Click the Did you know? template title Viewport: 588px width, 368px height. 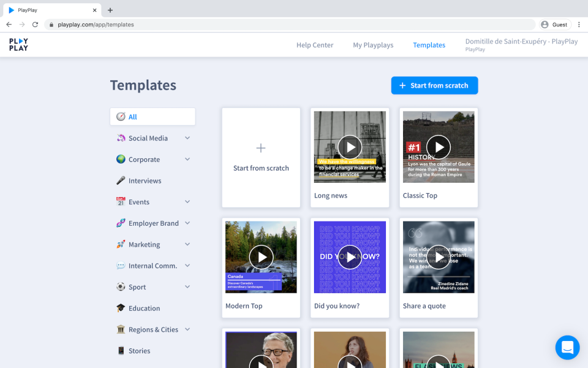[337, 306]
